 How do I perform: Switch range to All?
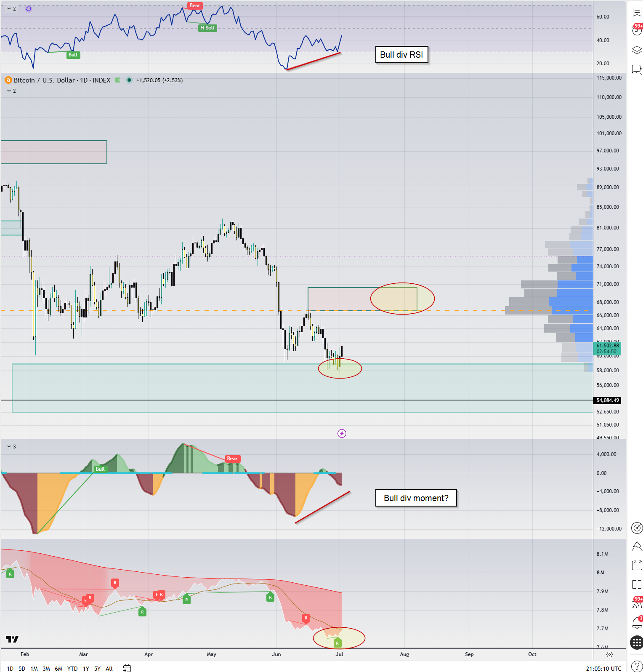click(109, 668)
